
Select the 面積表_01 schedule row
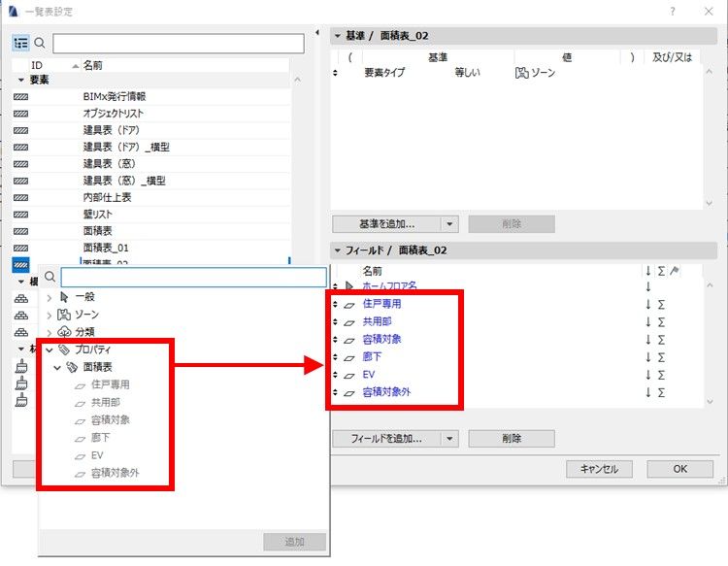151,248
